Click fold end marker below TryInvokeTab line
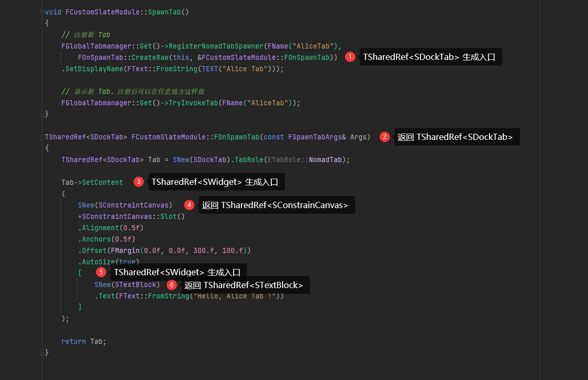The width and height of the screenshot is (588, 380). coord(42,114)
